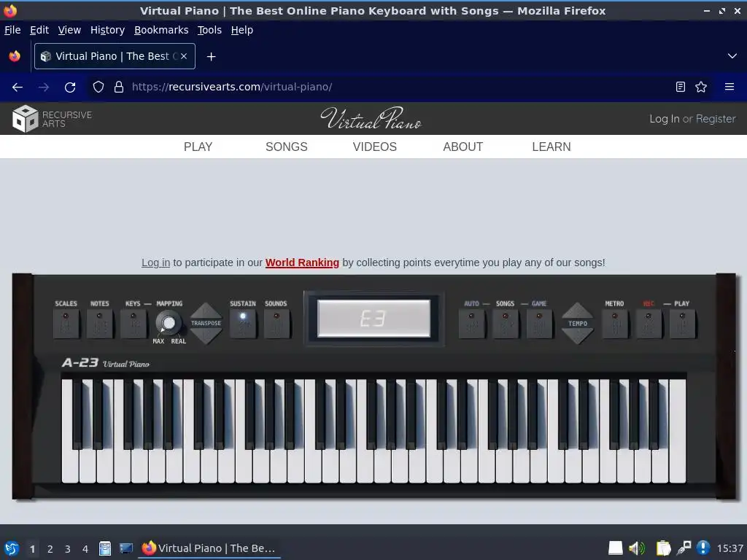The image size is (747, 560).
Task: Toggle reader view icon in address bar
Action: click(681, 87)
